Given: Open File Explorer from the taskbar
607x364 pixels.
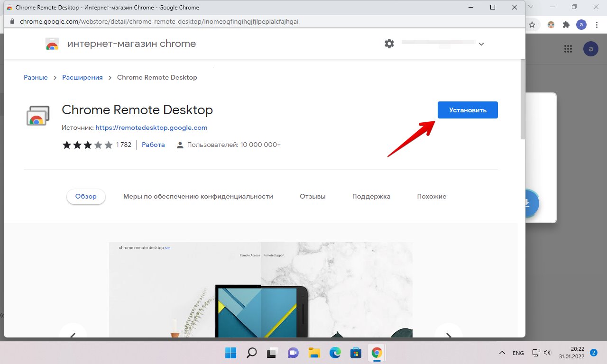Looking at the screenshot, I should point(314,353).
